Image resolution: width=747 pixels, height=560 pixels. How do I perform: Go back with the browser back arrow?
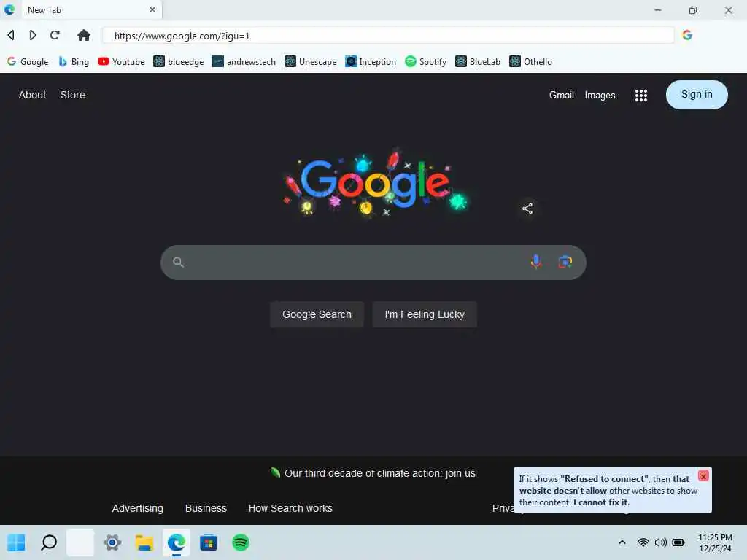click(x=11, y=35)
